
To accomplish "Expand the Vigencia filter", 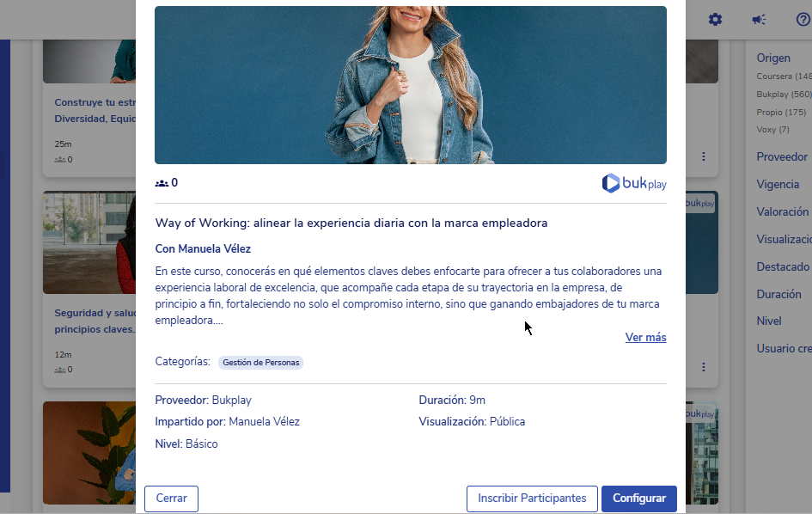I will pyautogui.click(x=778, y=184).
